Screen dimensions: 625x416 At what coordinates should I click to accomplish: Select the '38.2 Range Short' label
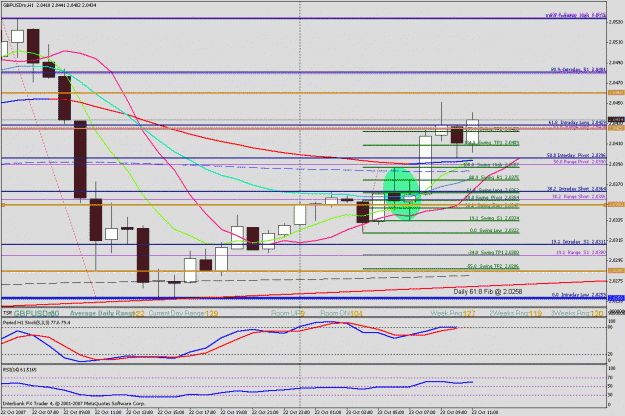[579, 196]
